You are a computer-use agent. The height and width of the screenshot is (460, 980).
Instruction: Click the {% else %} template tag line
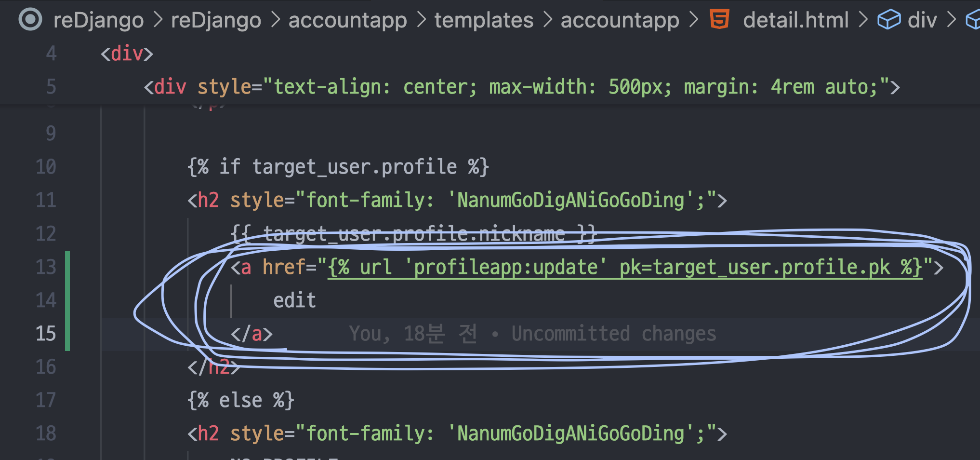coord(240,400)
